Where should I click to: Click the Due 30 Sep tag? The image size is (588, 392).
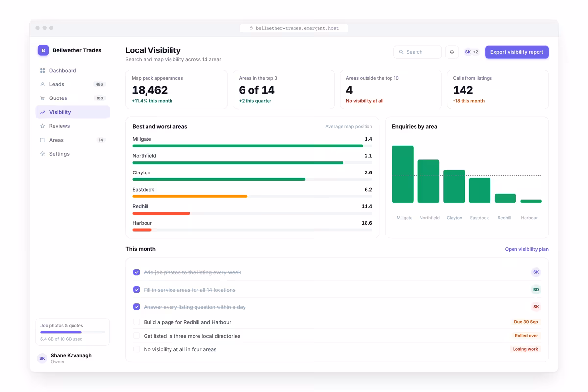526,322
